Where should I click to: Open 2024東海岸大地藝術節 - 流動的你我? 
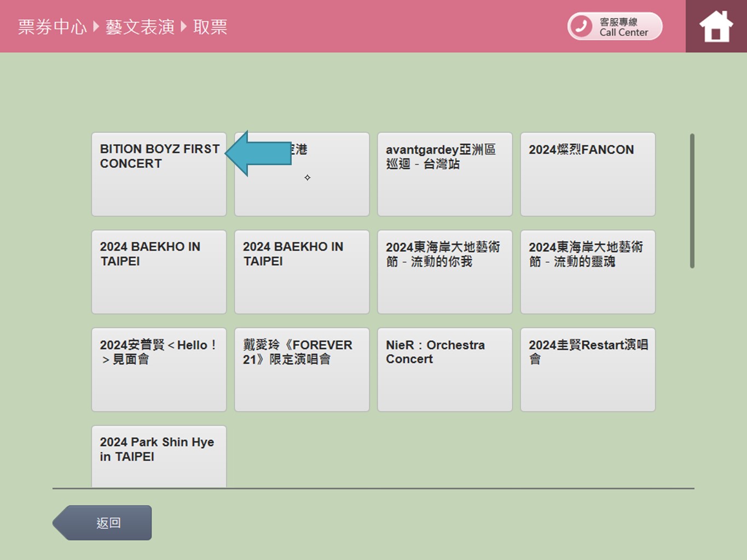point(444,272)
